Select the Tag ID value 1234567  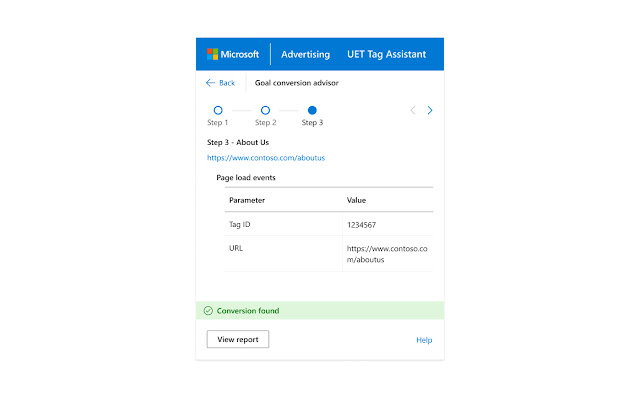coord(361,225)
